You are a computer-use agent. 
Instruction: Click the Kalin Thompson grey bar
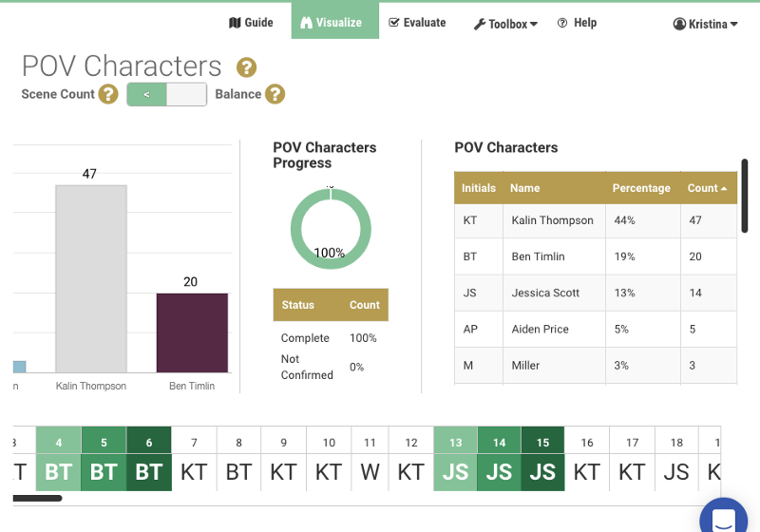click(90, 278)
